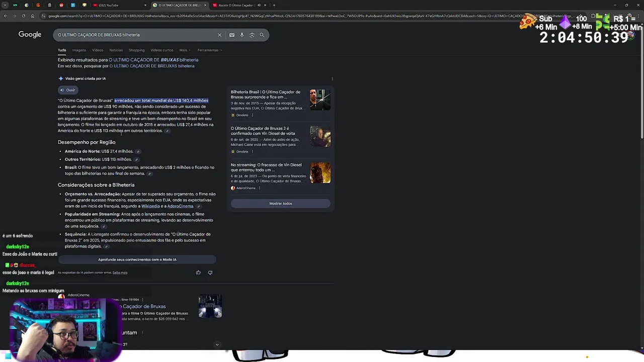The height and width of the screenshot is (362, 644).
Task: Open source link icon beside América do Norte
Action: (138, 151)
